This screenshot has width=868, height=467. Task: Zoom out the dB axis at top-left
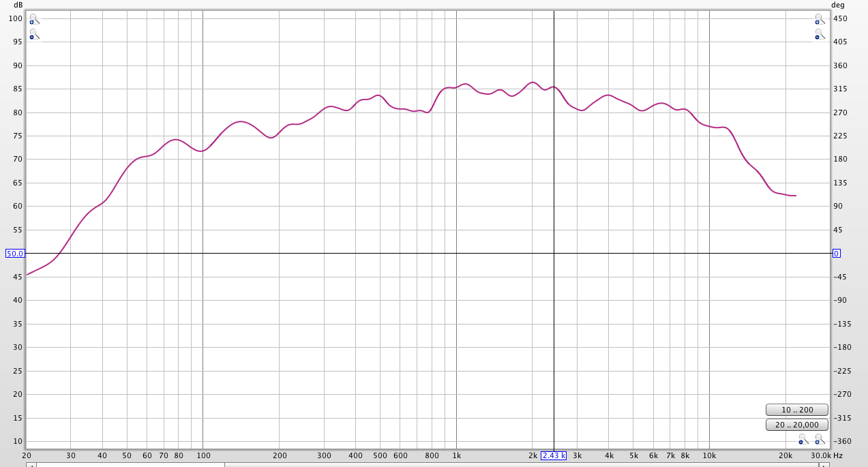click(34, 34)
